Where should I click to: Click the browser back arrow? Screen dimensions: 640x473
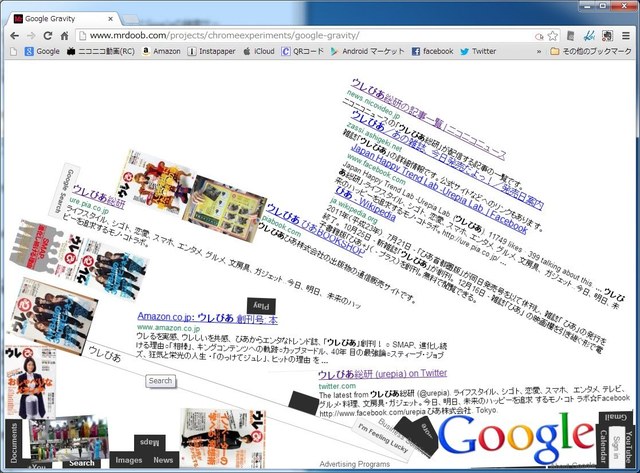tap(14, 35)
